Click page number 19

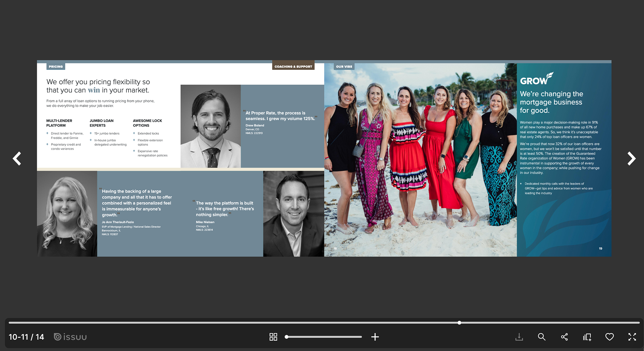click(x=600, y=249)
